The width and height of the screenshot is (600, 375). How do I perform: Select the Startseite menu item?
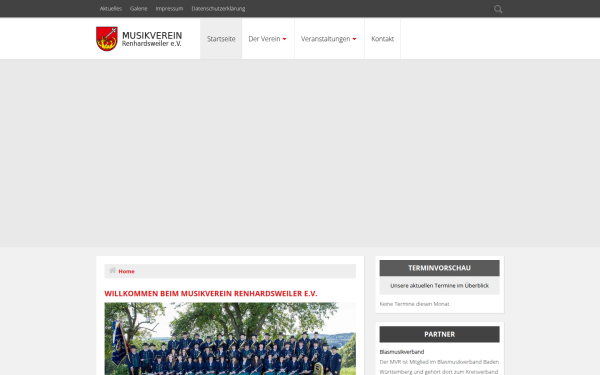[x=221, y=39]
